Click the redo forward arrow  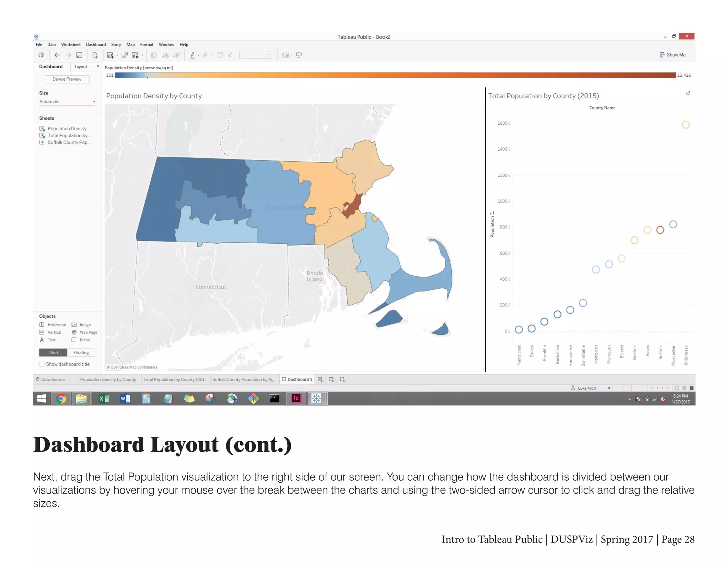(68, 55)
